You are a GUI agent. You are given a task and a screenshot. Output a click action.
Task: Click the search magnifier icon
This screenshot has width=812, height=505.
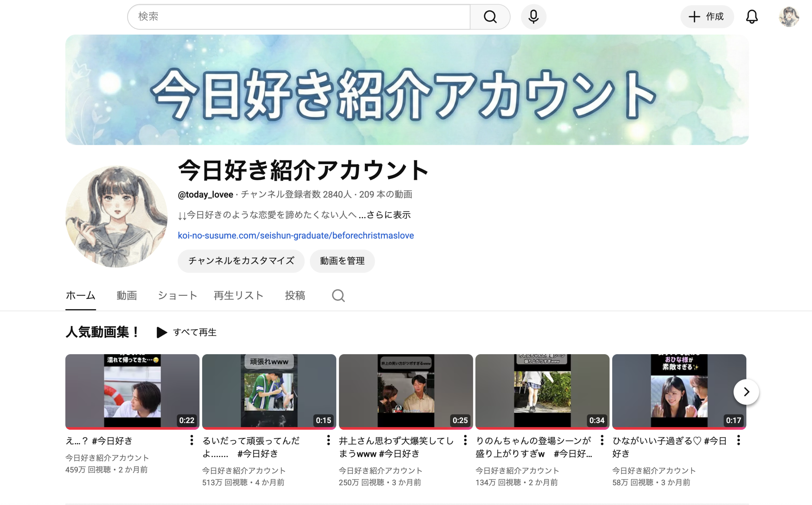[490, 17]
